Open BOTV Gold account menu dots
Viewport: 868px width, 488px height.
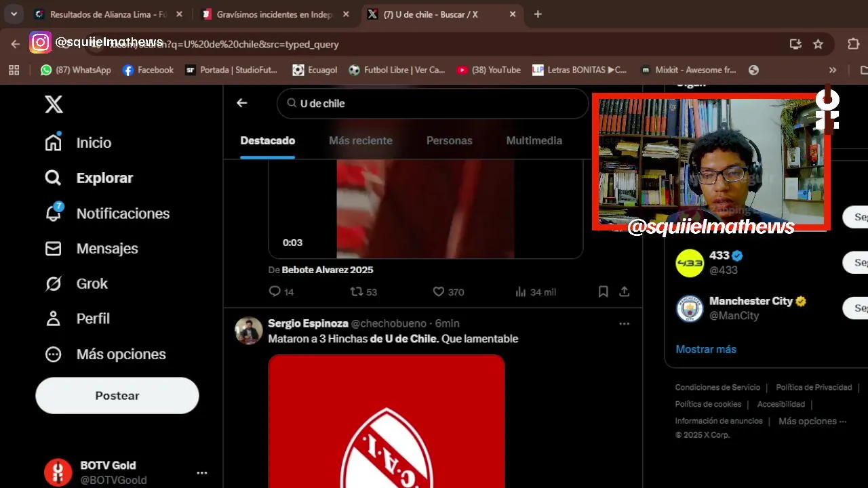(x=201, y=472)
